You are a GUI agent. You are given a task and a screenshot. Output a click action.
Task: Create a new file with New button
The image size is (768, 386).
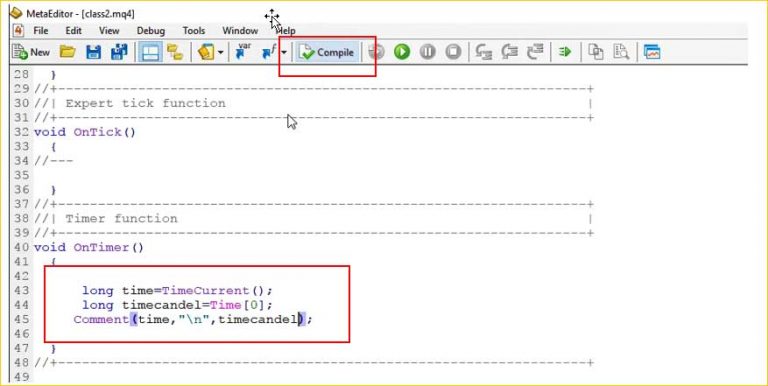(31, 52)
